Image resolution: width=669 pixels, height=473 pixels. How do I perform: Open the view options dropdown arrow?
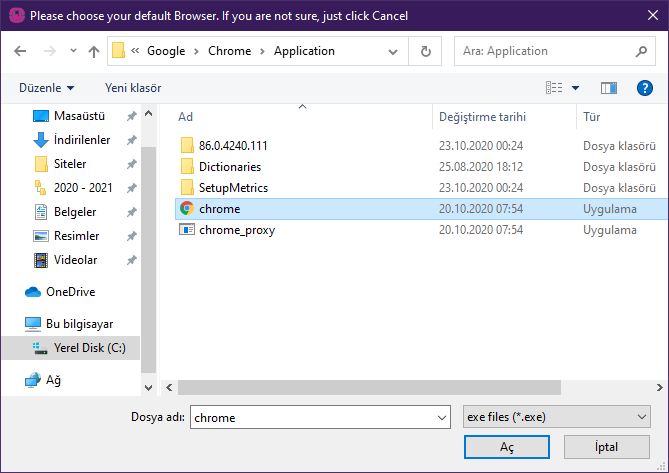575,88
